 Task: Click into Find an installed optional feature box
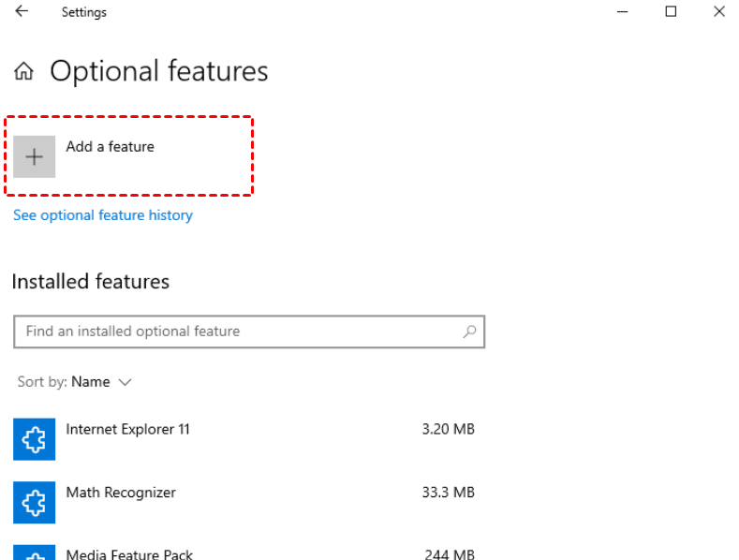[249, 332]
